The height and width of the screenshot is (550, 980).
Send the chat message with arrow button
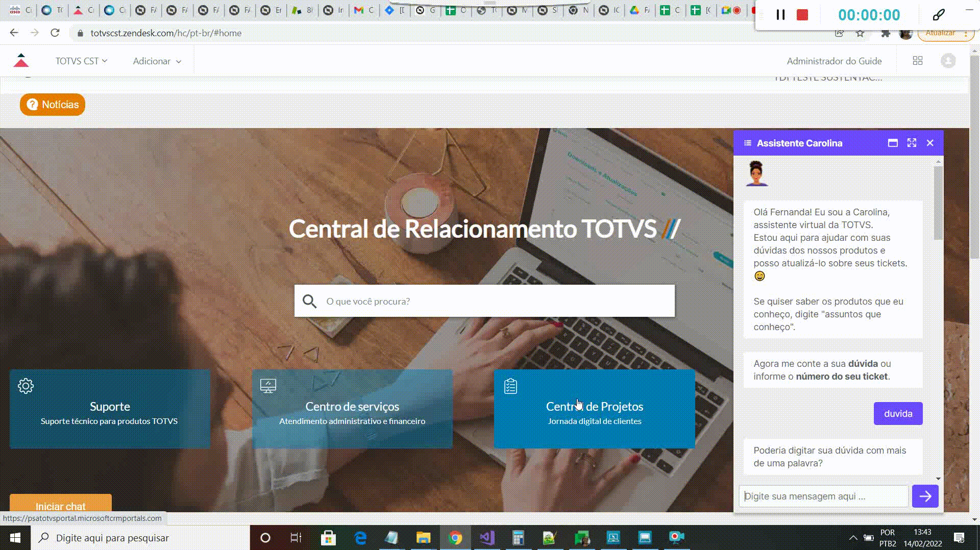click(925, 496)
